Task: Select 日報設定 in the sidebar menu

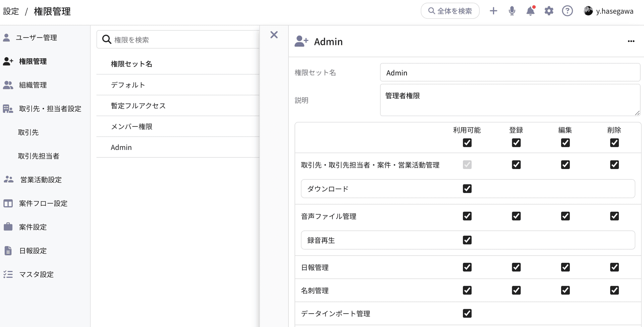Action: [x=33, y=251]
